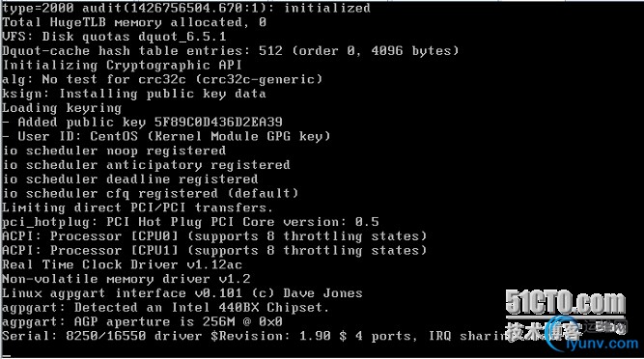The width and height of the screenshot is (644, 359).
Task: Click the blinking cursor at bottom left
Action: (x=7, y=356)
